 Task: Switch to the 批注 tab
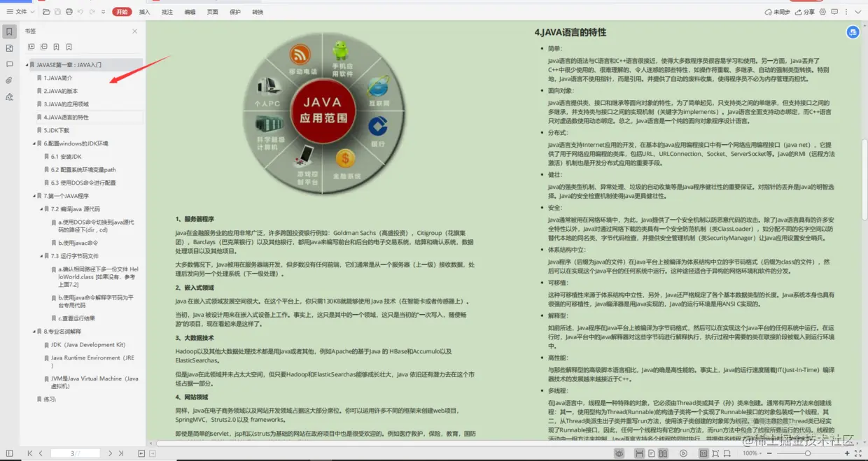click(x=167, y=12)
